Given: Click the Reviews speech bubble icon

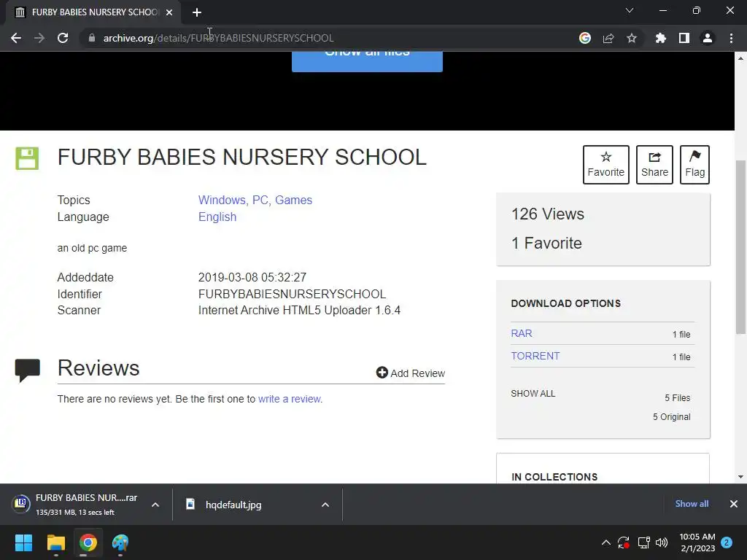Looking at the screenshot, I should tap(28, 370).
